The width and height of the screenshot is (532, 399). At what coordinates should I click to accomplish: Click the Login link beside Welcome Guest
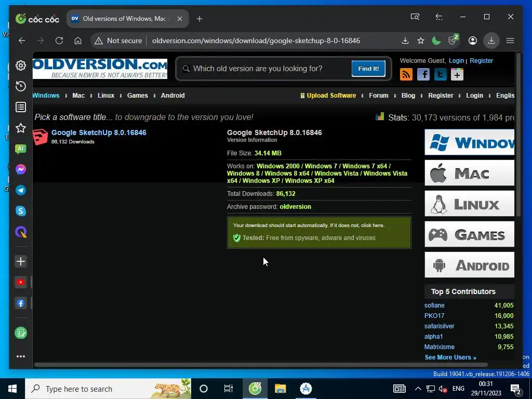(456, 60)
